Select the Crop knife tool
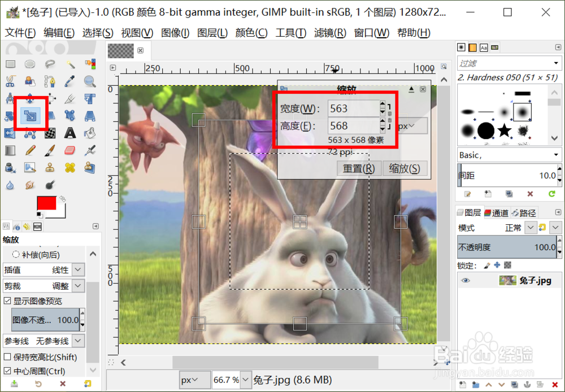The image size is (565, 392). (x=70, y=98)
